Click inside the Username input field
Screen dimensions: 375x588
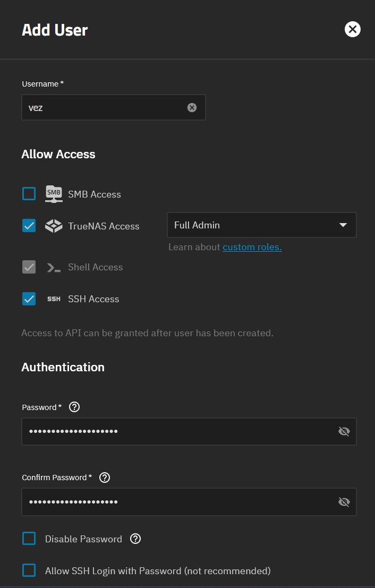[x=104, y=108]
